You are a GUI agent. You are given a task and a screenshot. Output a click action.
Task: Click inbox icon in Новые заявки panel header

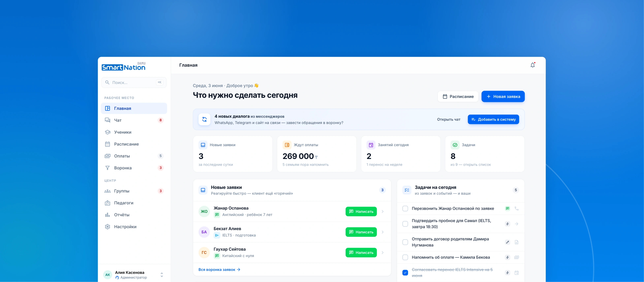click(203, 190)
